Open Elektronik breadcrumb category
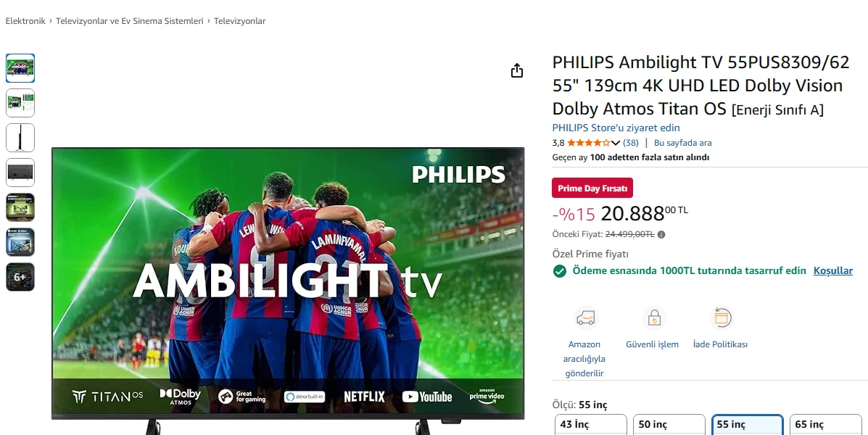Viewport: 868px width, 435px height. click(25, 21)
